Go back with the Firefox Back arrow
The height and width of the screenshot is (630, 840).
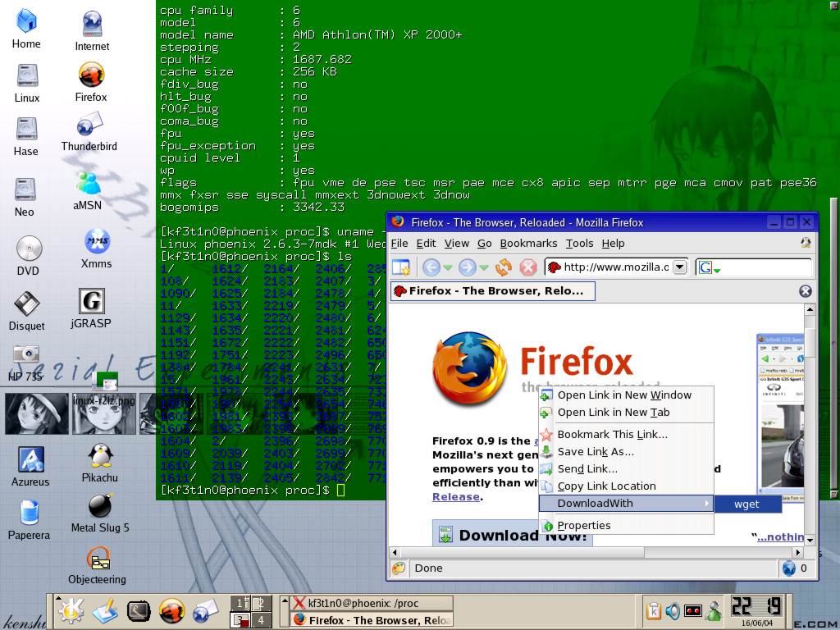click(431, 267)
